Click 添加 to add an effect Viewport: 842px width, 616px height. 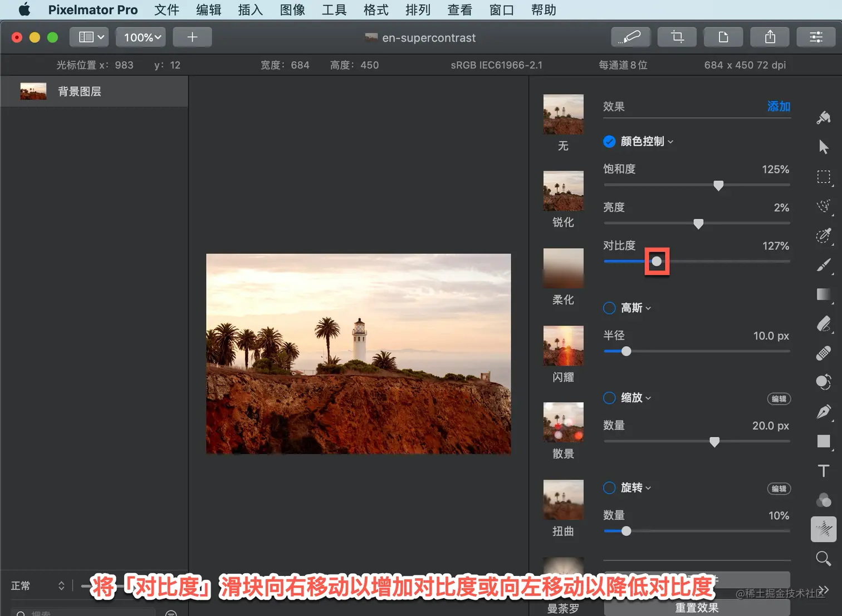pos(779,106)
